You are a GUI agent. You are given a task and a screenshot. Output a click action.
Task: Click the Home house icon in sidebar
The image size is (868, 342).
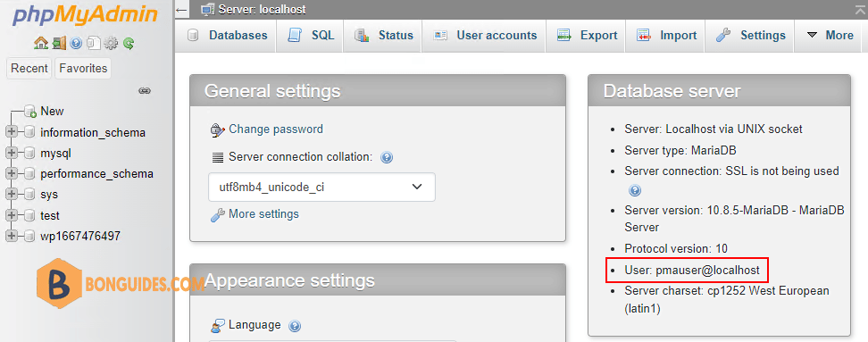point(40,43)
